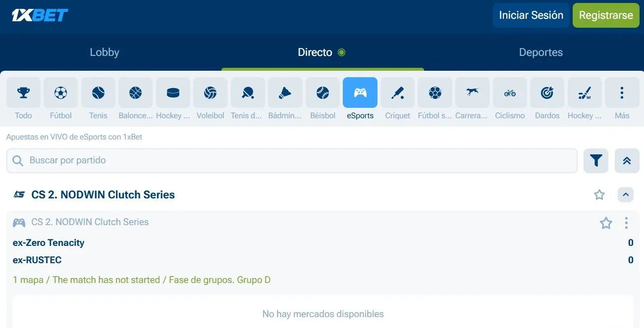Screen dimensions: 644x328
Task: Open the Más sports menu
Action: 622,93
